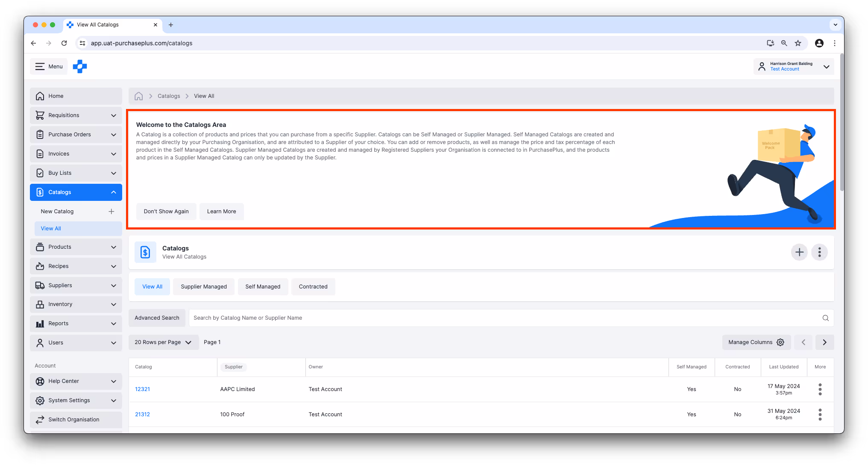
Task: Open the 20 Rows per Page dropdown
Action: [x=163, y=342]
